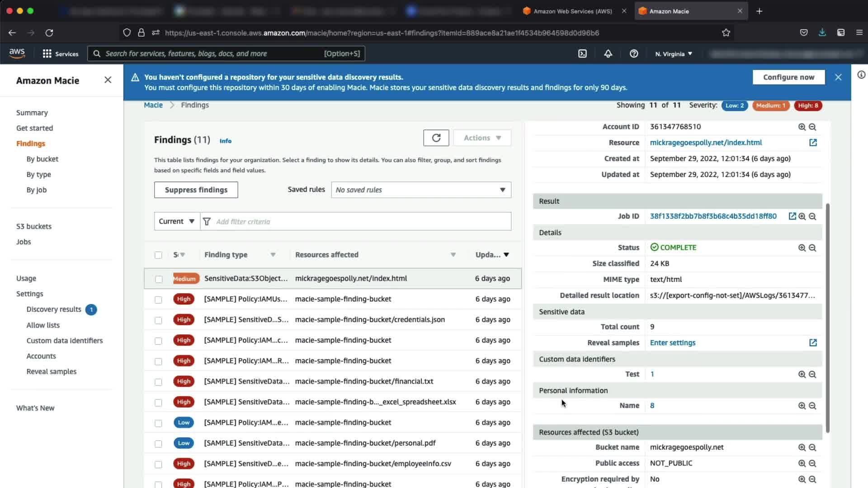Image resolution: width=868 pixels, height=488 pixels.
Task: Dismiss the repository warning banner
Action: pyautogui.click(x=838, y=77)
